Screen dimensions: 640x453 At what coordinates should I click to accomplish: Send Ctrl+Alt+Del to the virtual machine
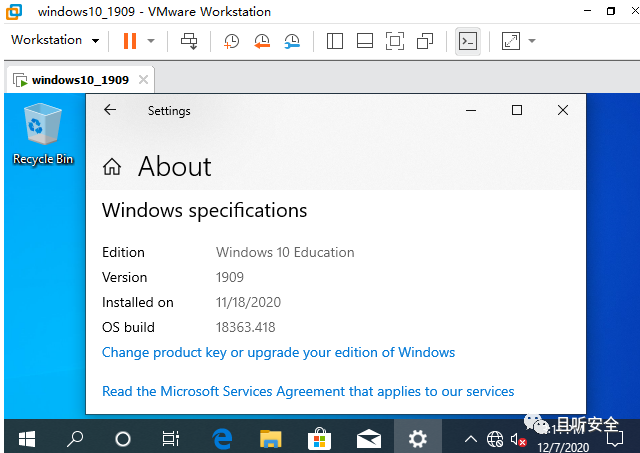point(189,41)
